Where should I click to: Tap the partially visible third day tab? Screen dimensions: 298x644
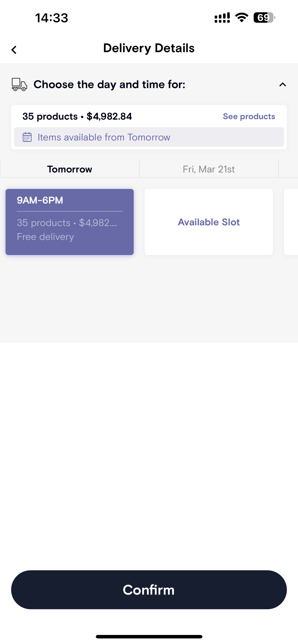288,169
